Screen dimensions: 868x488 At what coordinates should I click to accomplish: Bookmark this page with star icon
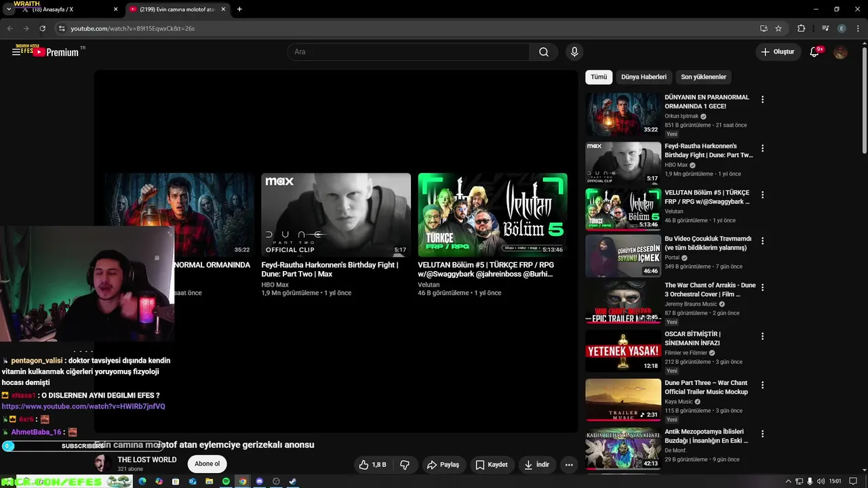coord(778,28)
